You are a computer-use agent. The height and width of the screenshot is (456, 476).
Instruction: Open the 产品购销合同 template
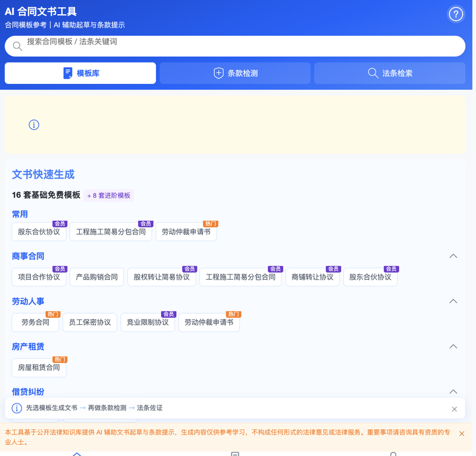pos(96,277)
